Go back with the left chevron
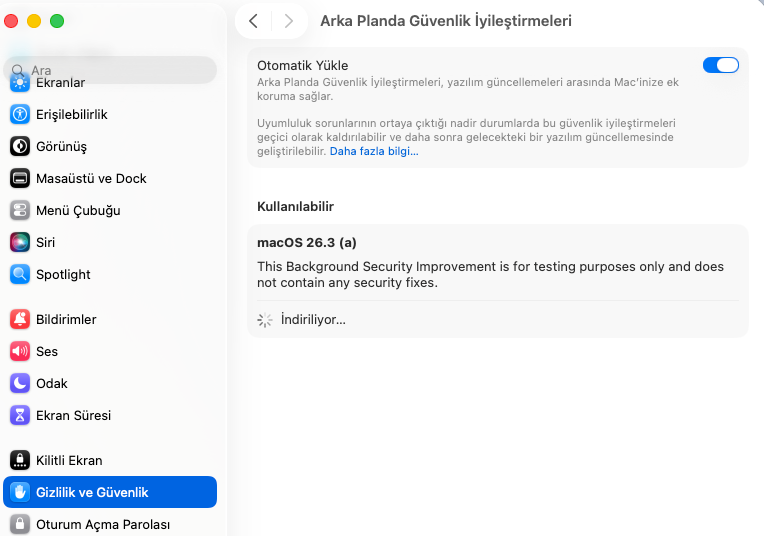The image size is (764, 536). point(254,21)
